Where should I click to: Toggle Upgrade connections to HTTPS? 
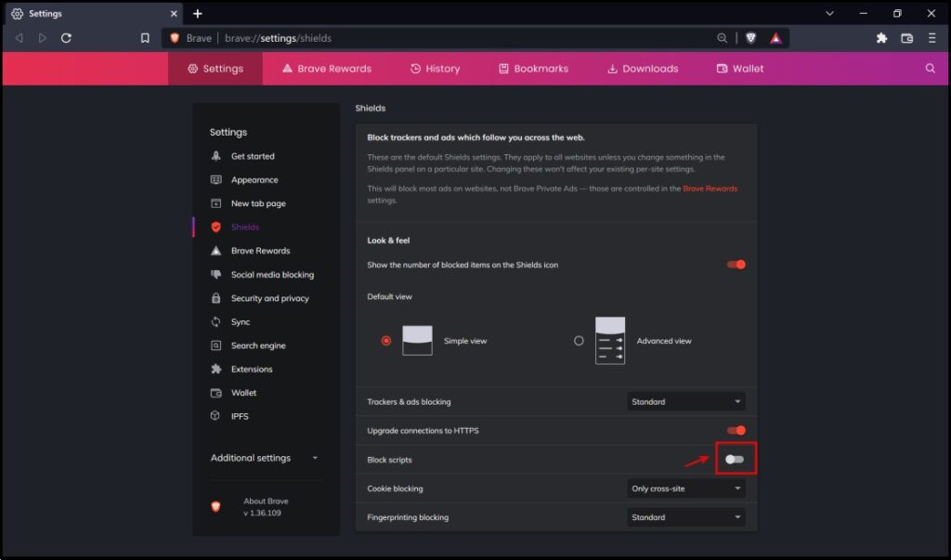[736, 430]
